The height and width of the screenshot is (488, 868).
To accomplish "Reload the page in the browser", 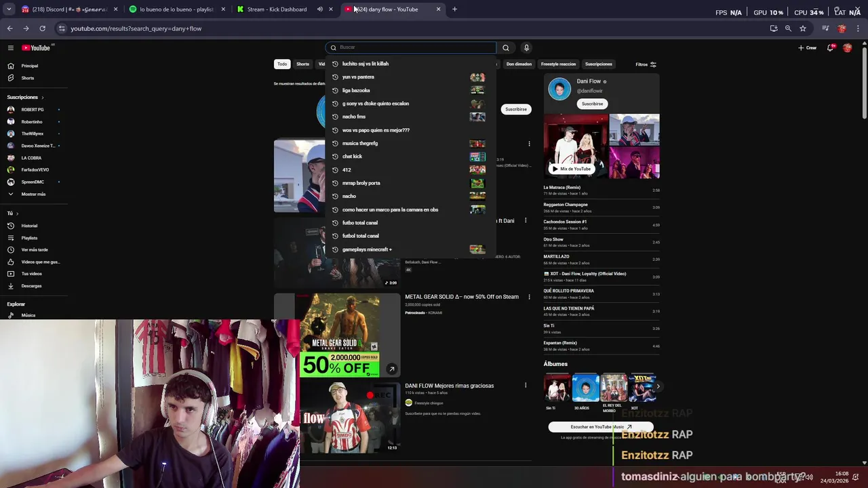I will coord(42,28).
